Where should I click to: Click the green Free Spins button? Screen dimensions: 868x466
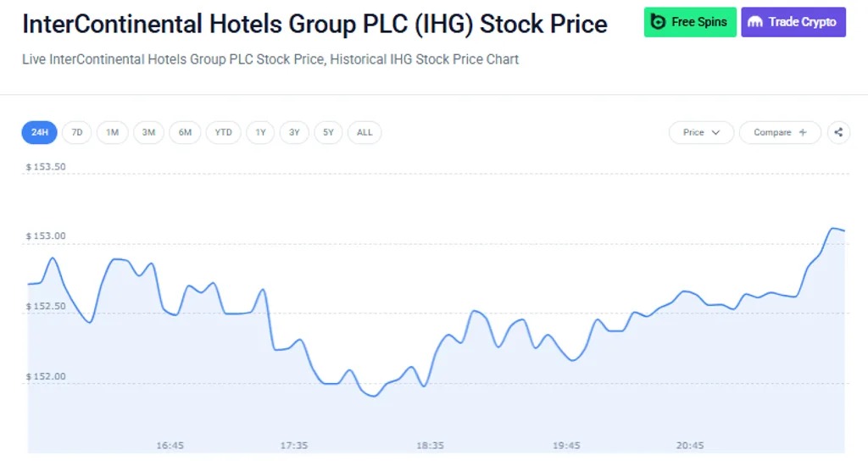(690, 22)
